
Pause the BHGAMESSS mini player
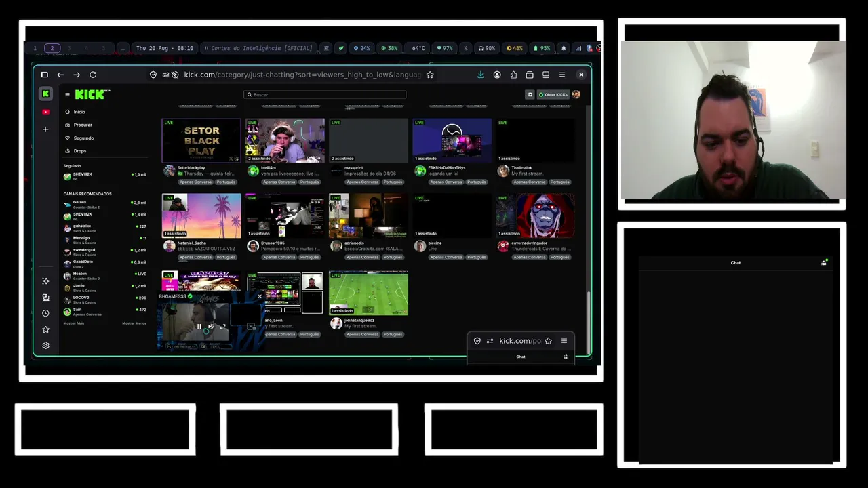coord(199,327)
